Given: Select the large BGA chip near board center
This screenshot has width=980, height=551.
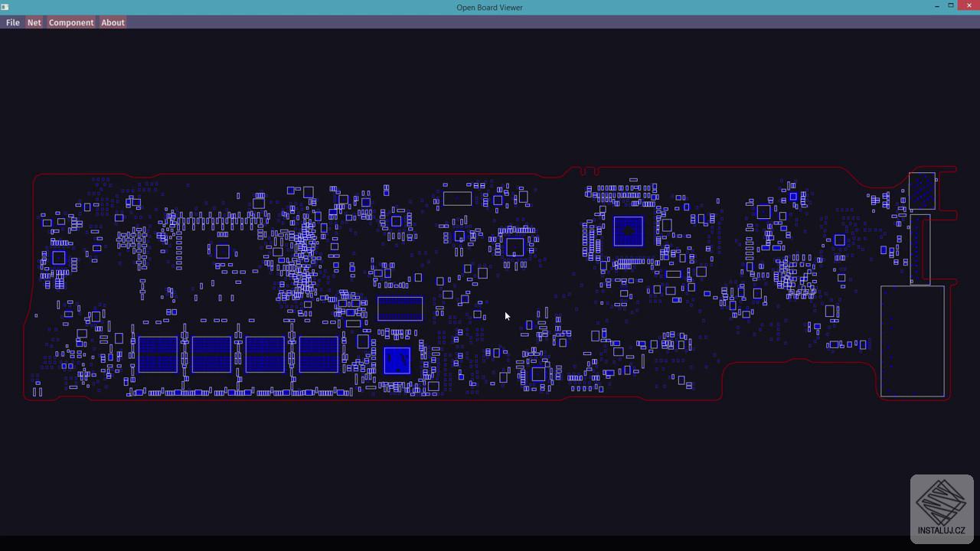Looking at the screenshot, I should [x=628, y=231].
